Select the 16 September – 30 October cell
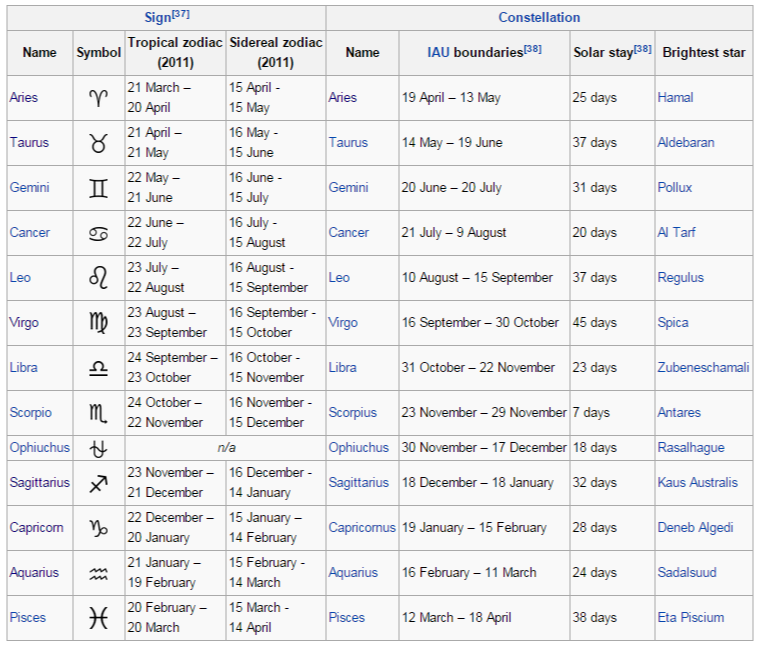This screenshot has width=759, height=646. [484, 323]
